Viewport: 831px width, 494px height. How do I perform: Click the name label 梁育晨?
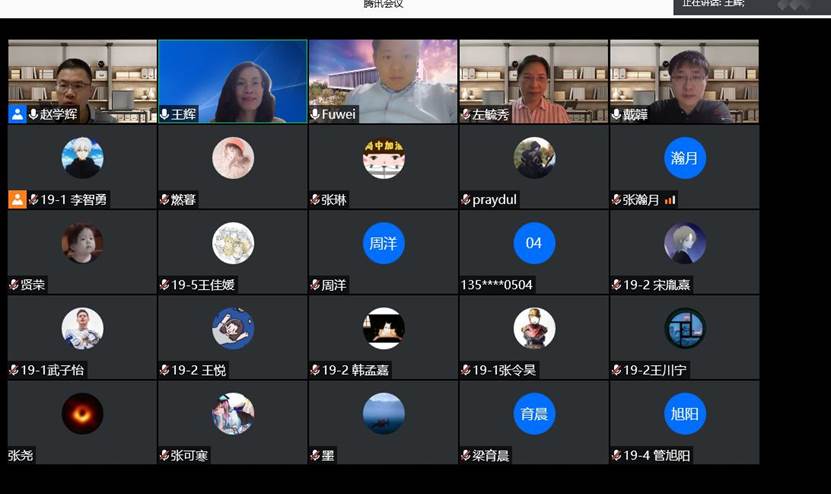[491, 456]
